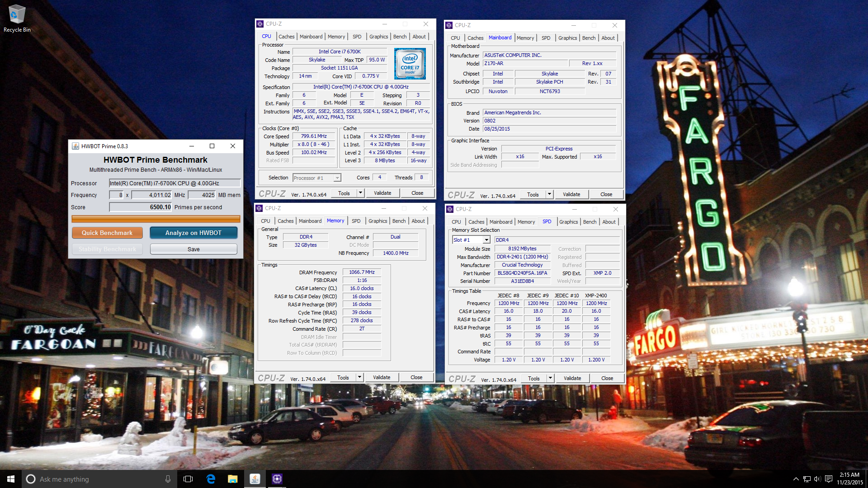Select CPU tab in the Memory window
The height and width of the screenshot is (488, 868).
[x=265, y=221]
